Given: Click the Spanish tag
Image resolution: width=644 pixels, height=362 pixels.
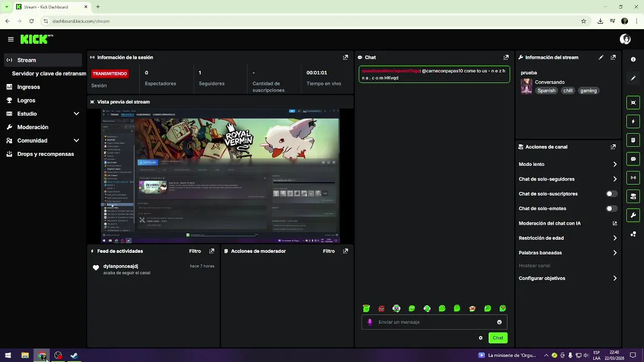Looking at the screenshot, I should tap(546, 90).
